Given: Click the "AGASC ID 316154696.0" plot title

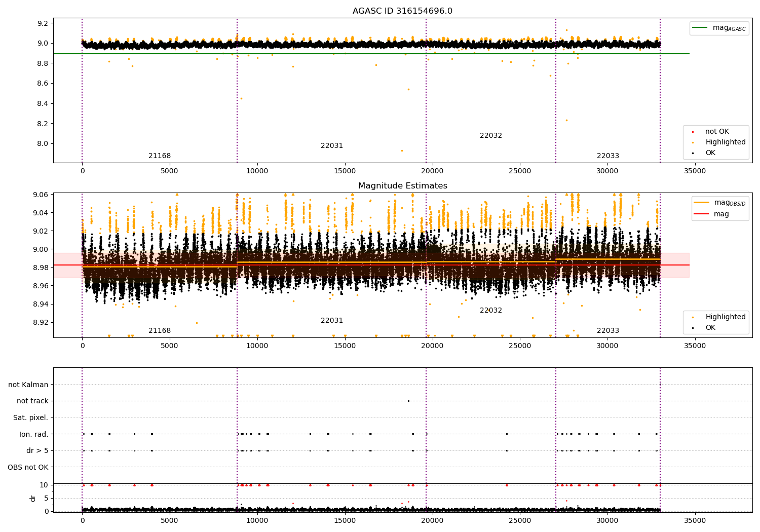Looking at the screenshot, I should click(402, 11).
